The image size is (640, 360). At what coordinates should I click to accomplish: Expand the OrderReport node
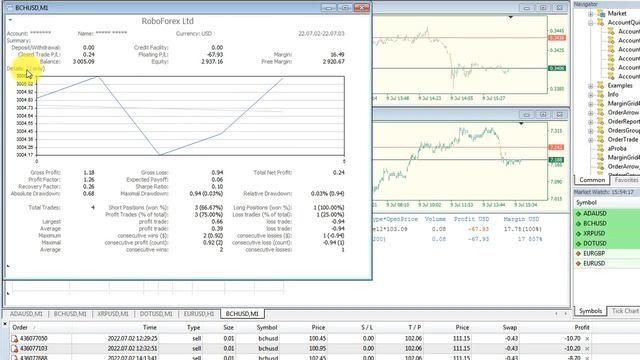coord(591,122)
